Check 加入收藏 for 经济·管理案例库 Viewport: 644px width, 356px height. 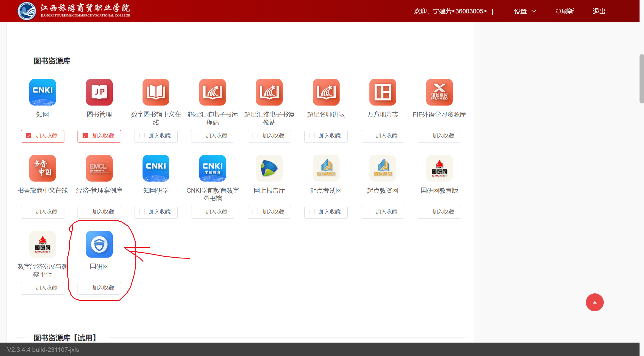point(85,212)
